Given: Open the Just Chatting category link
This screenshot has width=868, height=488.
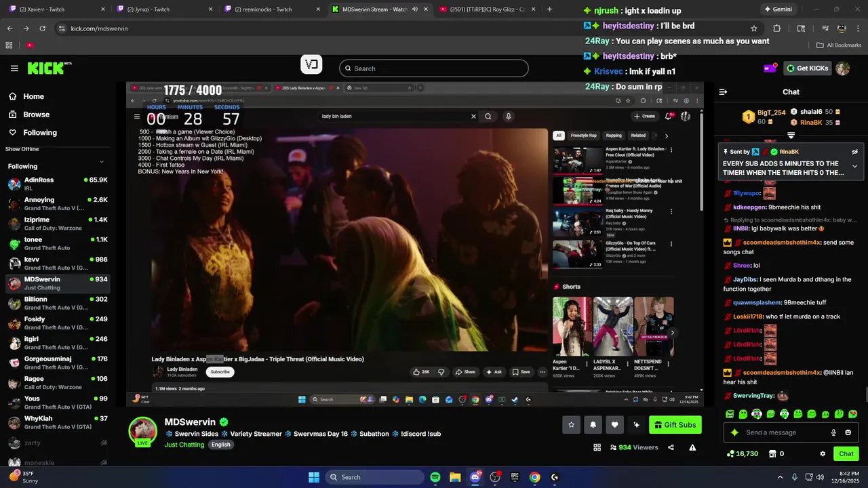Looking at the screenshot, I should pos(184,445).
